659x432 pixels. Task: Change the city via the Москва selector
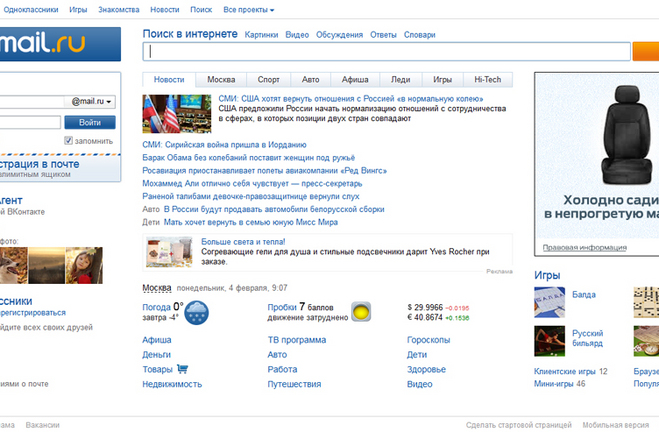point(157,288)
